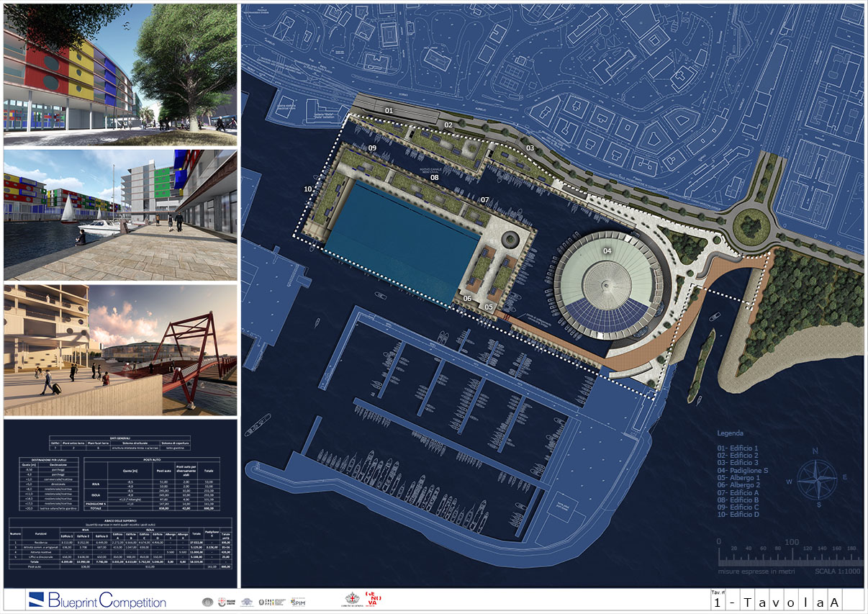Click the 08 building marker on map

pyautogui.click(x=435, y=176)
